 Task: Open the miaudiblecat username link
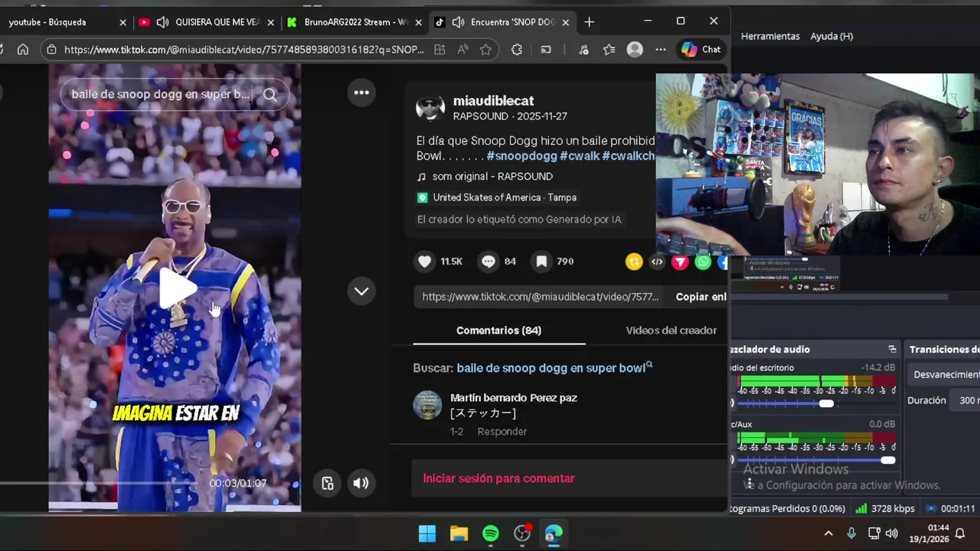(x=493, y=101)
